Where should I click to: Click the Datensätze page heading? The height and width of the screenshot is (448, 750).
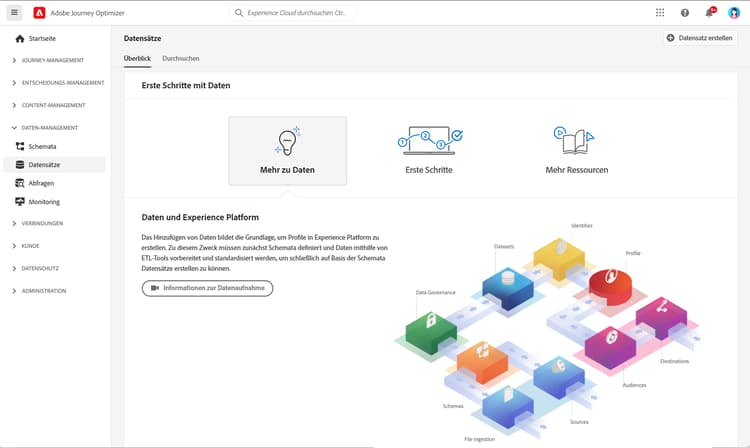143,38
